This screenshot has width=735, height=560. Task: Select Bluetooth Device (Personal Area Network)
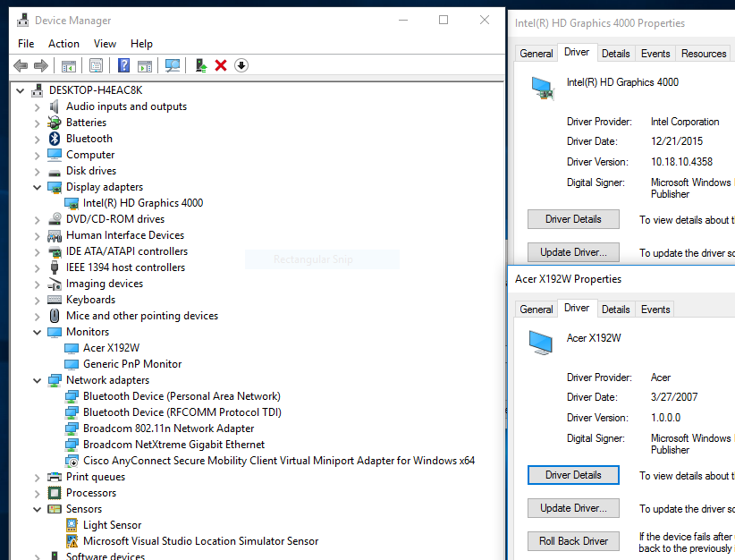point(182,396)
